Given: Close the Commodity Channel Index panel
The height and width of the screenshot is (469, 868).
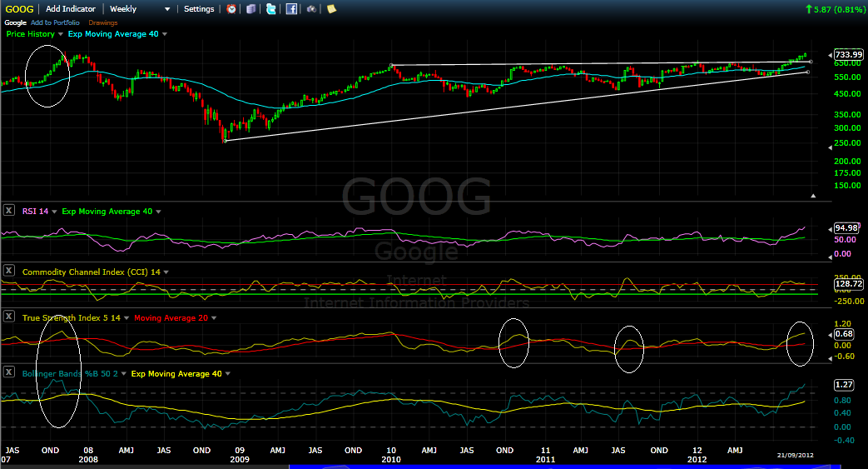Looking at the screenshot, I should tap(9, 271).
